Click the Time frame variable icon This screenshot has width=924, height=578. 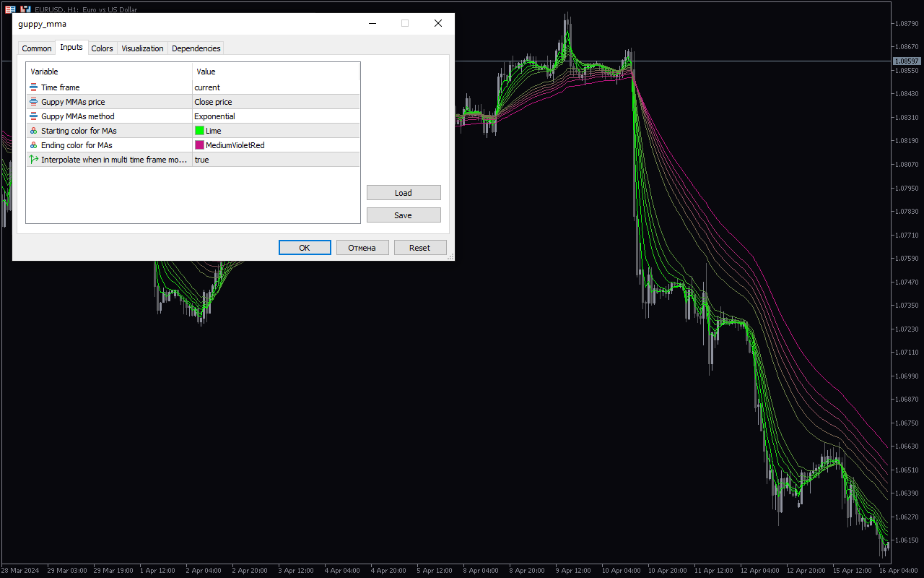(34, 87)
